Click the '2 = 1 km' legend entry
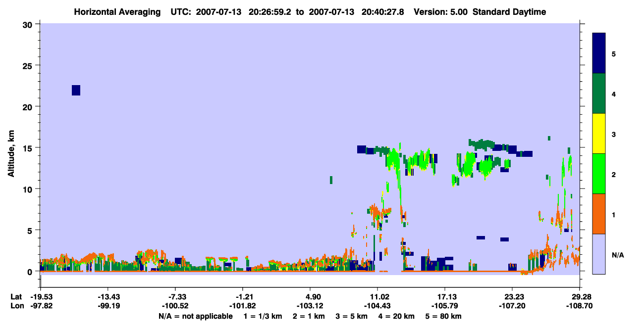The image size is (644, 330). (310, 316)
